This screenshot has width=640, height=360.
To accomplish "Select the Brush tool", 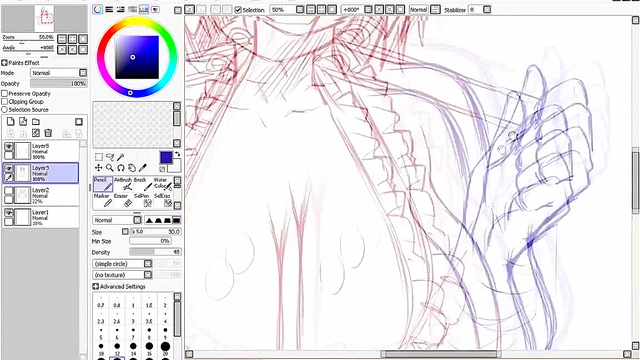I will 143,184.
